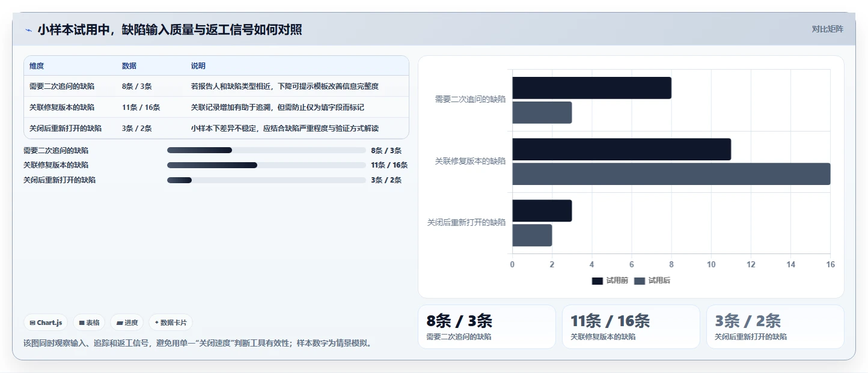Click description starting 小样本下差异不稳定
Viewport: 868px width, 373px height.
(x=285, y=129)
